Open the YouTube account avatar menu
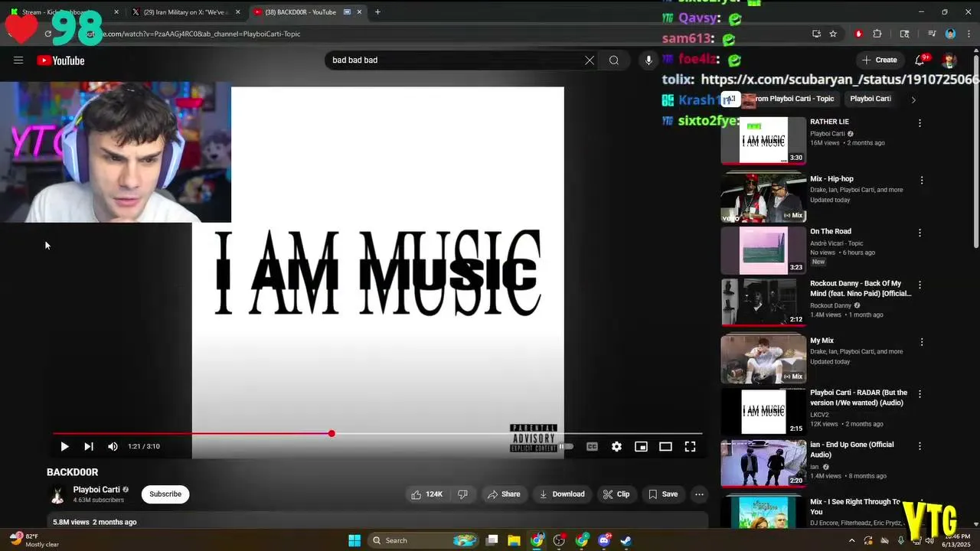Screen dimensions: 980x551 click(x=949, y=60)
